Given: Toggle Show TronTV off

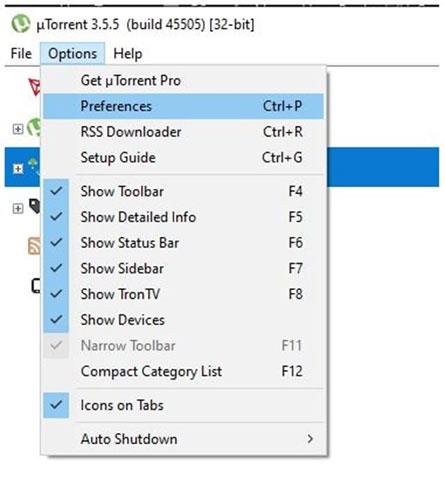Looking at the screenshot, I should coord(56,294).
